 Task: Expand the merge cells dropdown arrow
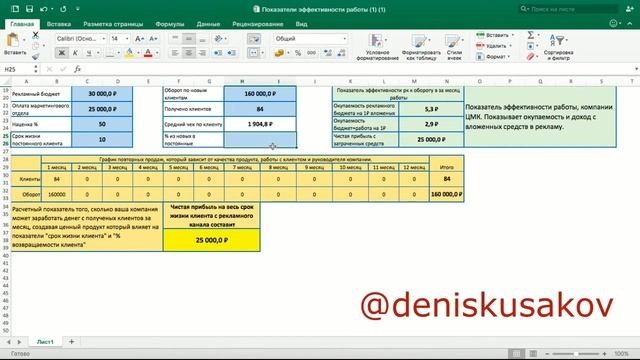click(x=262, y=53)
